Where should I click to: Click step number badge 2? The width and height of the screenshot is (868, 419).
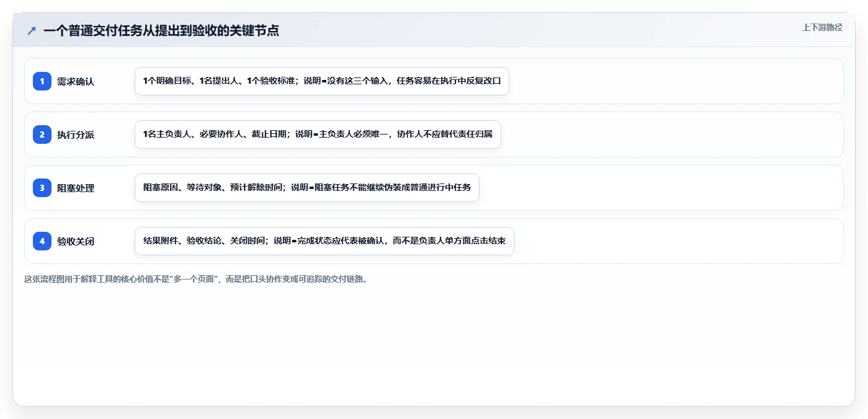click(42, 135)
